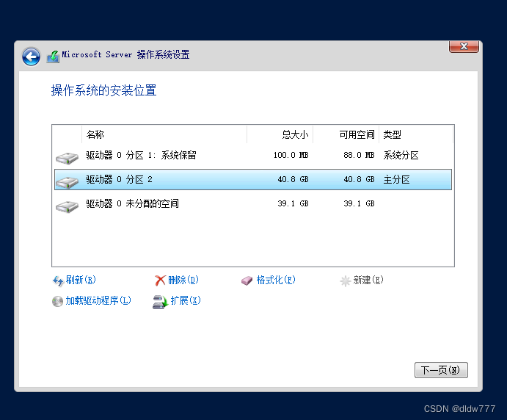The width and height of the screenshot is (507, 420).
Task: Select row 驱动器 0 分区 2
Action: tap(253, 180)
